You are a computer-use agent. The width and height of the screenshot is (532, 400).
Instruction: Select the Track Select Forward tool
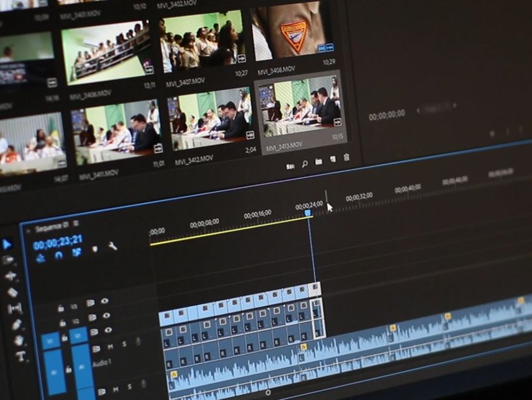[x=8, y=260]
